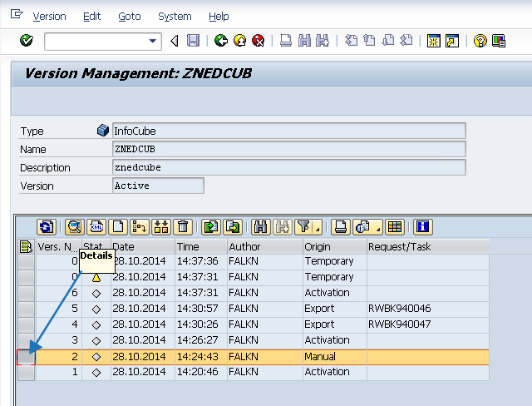Click the Origin column header
Viewport: 532px width, 406px height.
(334, 247)
